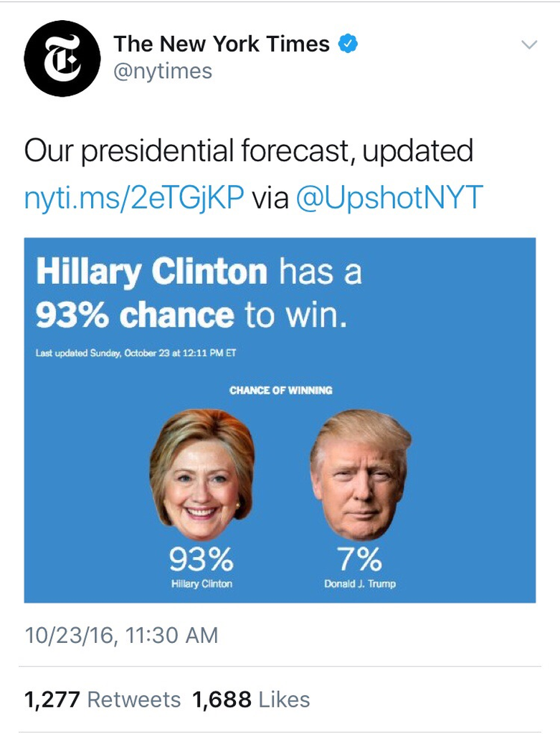This screenshot has width=560, height=734.
Task: Click the 'Last updated Sunday, October 23' line
Action: (x=136, y=353)
